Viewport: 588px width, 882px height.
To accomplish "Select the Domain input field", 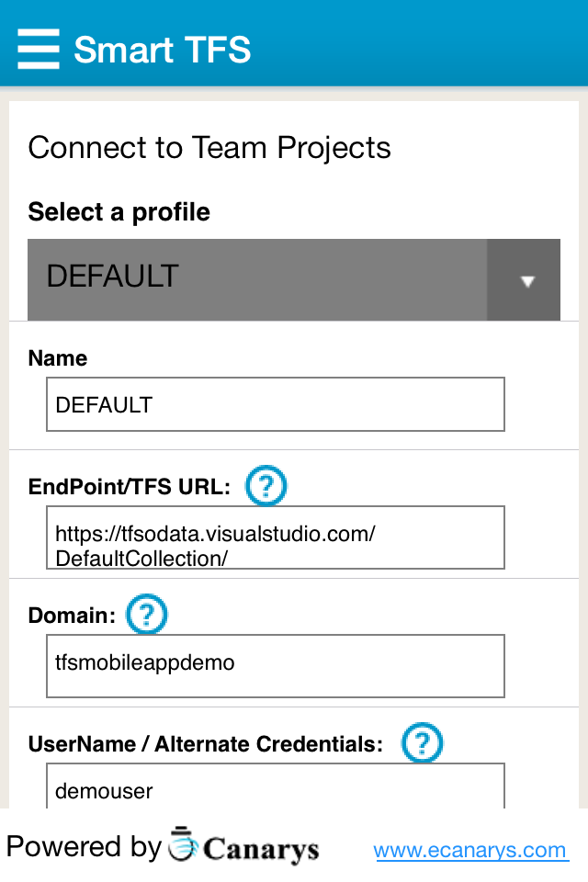I will tap(276, 665).
